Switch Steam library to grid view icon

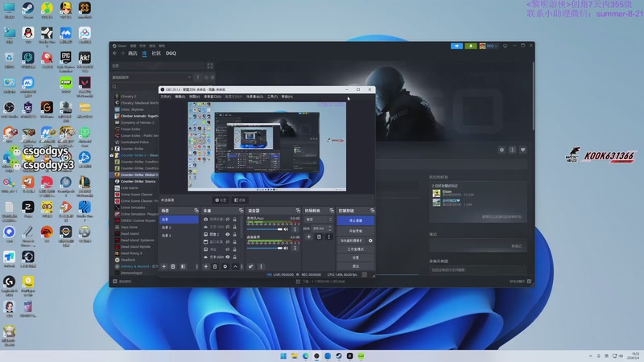click(210, 66)
